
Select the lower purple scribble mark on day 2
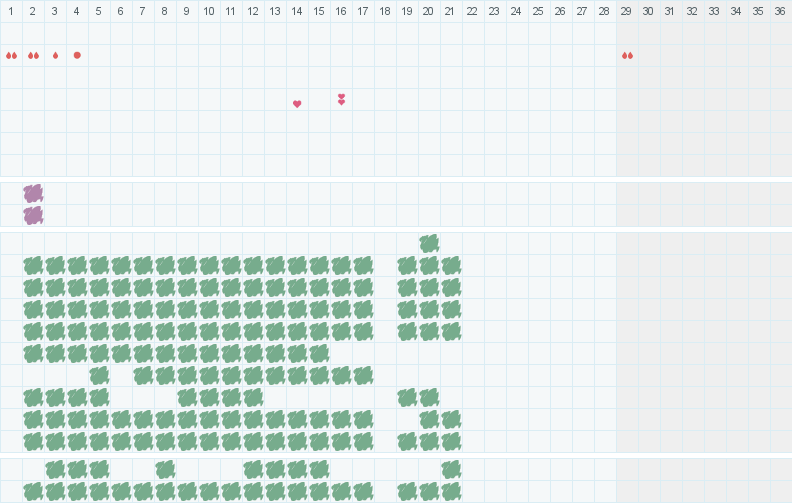(x=33, y=215)
